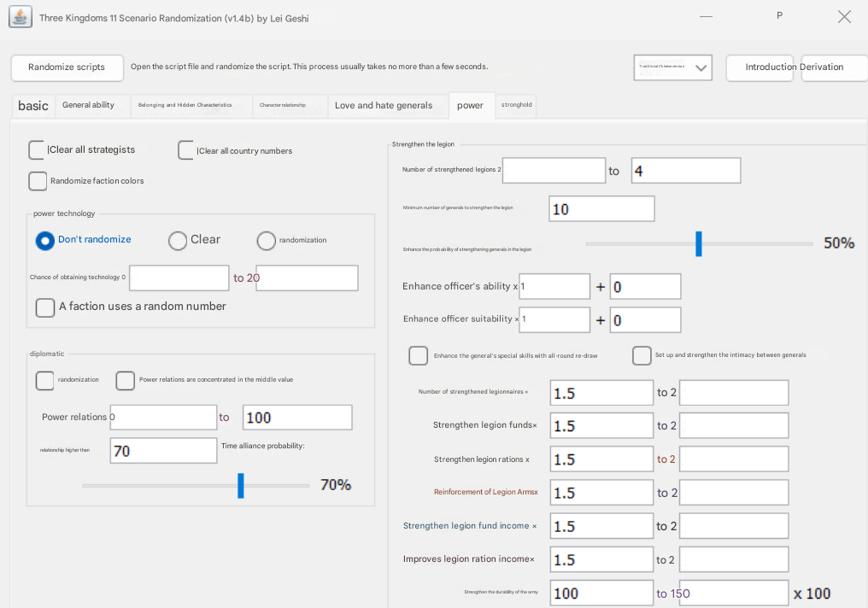Click Strengthen legion rations minimum field
The image size is (868, 608).
coord(601,459)
